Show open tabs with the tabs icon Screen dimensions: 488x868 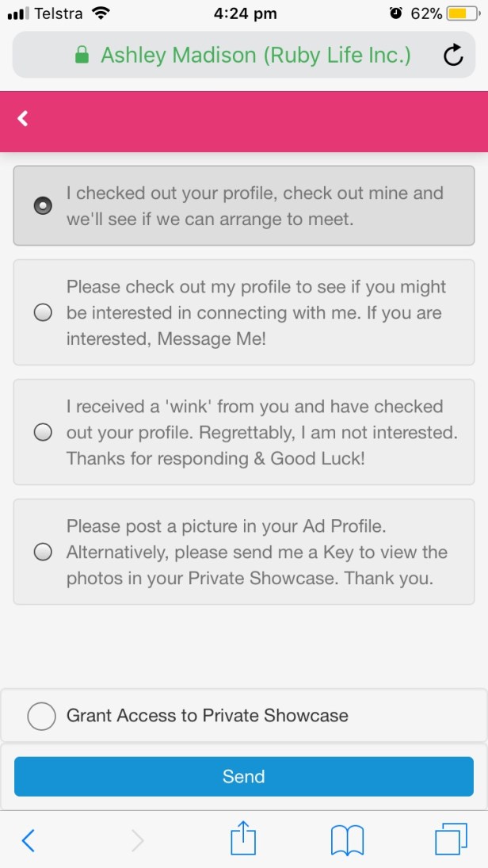452,839
